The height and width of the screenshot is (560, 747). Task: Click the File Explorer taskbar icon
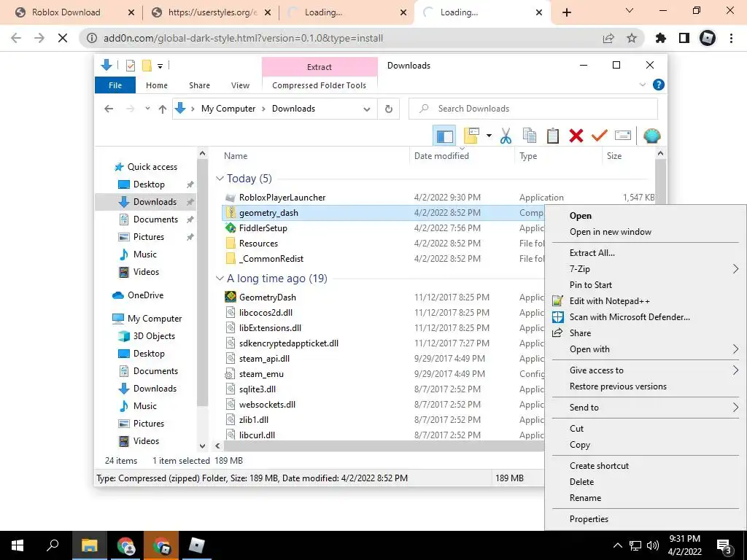pos(89,545)
